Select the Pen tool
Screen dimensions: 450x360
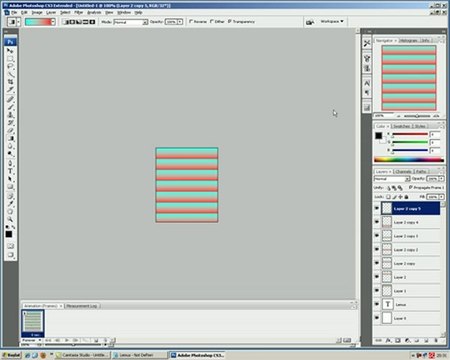click(10, 163)
